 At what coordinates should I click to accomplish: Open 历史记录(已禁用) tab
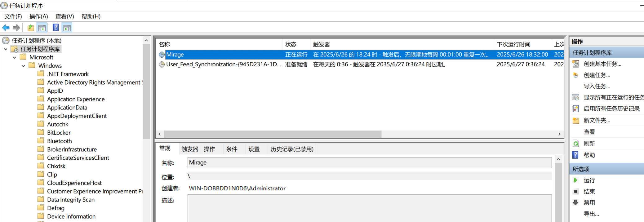[x=292, y=149]
